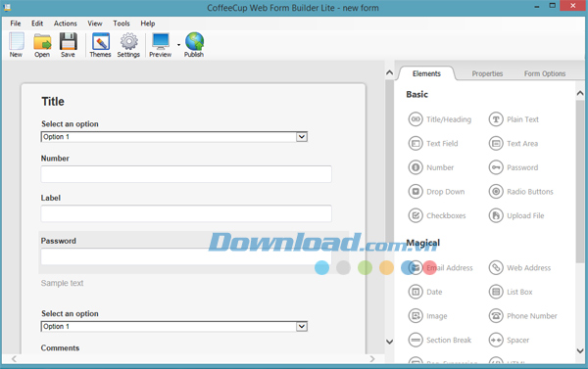This screenshot has height=369, width=588.
Task: Add a Spacer element
Action: click(509, 341)
